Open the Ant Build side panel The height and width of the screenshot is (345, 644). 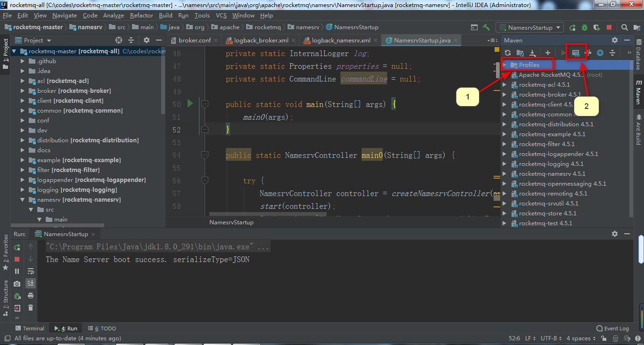(638, 129)
